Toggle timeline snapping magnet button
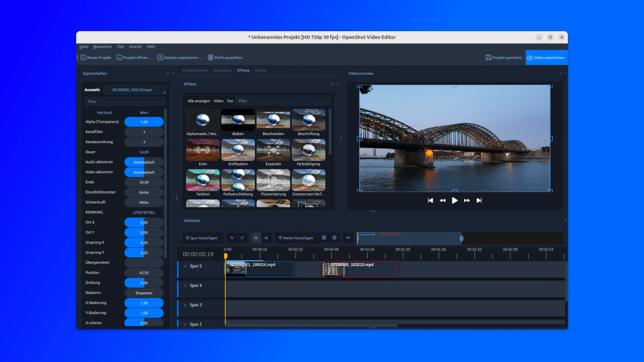Viewport: 644px width, 362px height. pos(256,238)
